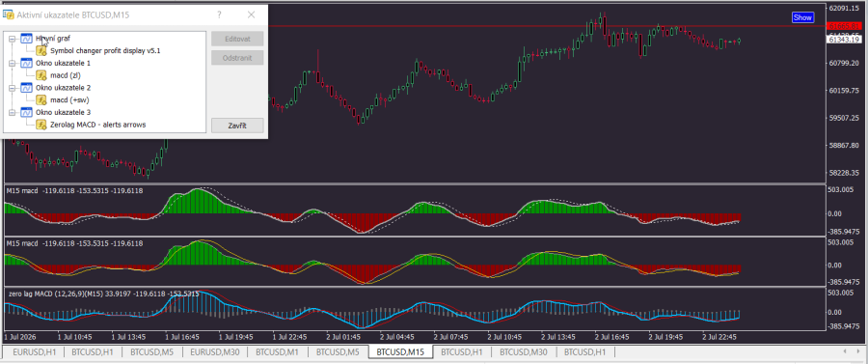Click the Zerolag MACD alerts arrows icon
Image resolution: width=868 pixels, height=364 pixels.
(x=41, y=125)
